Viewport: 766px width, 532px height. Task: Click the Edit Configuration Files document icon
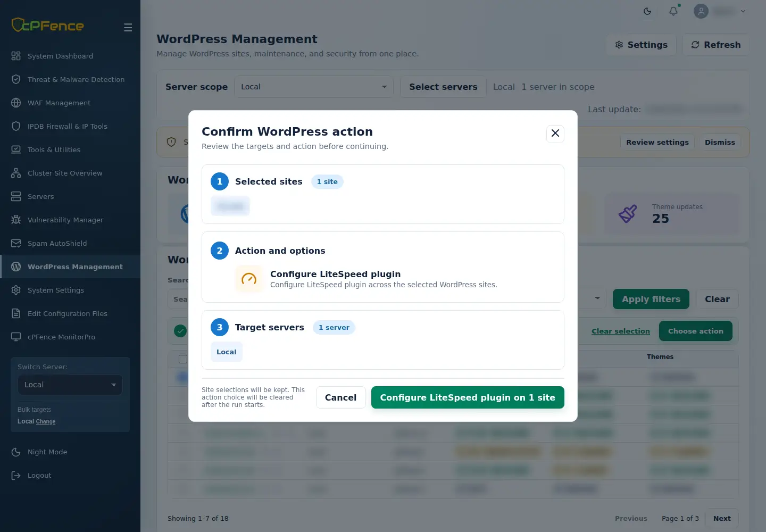point(16,313)
